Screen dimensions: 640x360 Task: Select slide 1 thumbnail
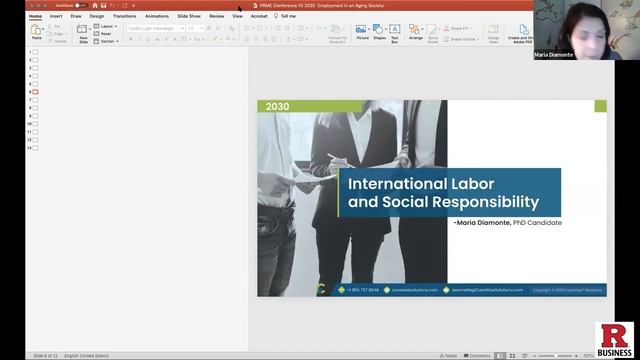[36, 52]
